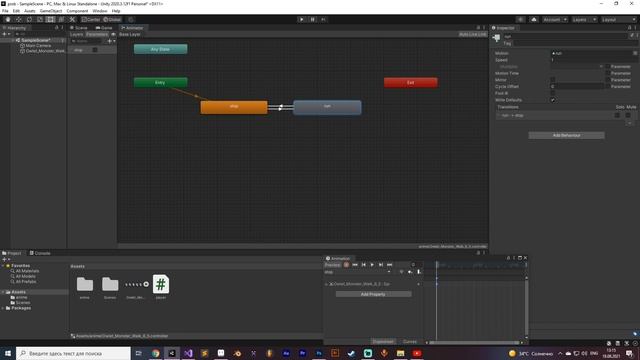The width and height of the screenshot is (640, 360).
Task: Toggle the Write Defaults checkbox
Action: (x=553, y=100)
